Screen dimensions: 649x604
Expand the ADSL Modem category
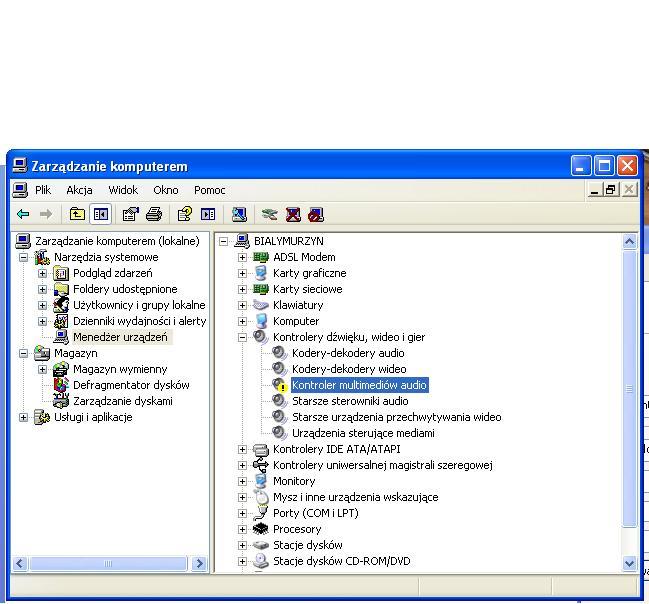[x=243, y=257]
